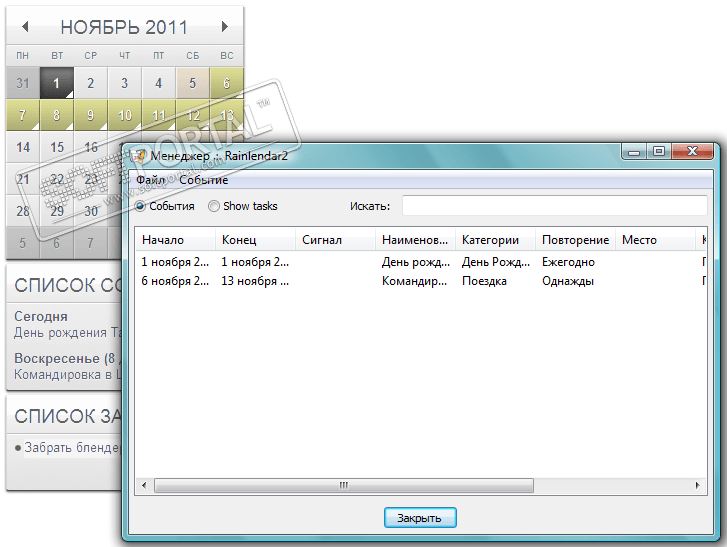Maximize the Rainlendar2 manager window
This screenshot has height=547, width=727.
click(x=659, y=152)
